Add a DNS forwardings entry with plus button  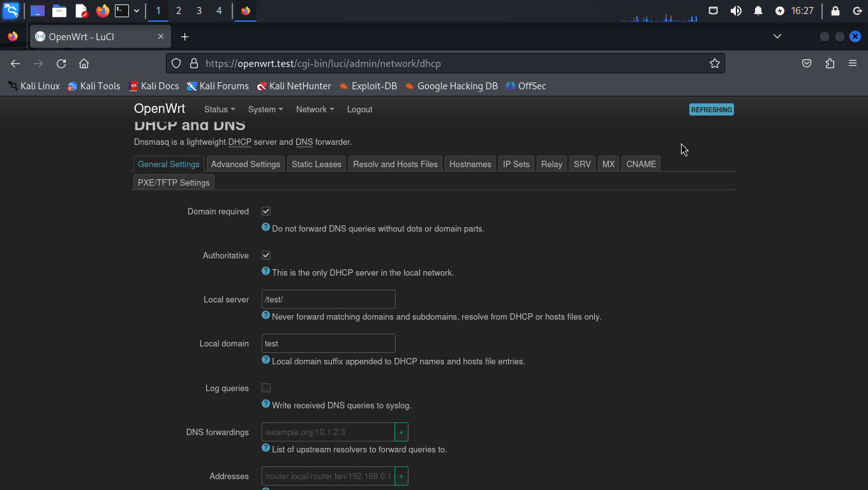pos(401,432)
